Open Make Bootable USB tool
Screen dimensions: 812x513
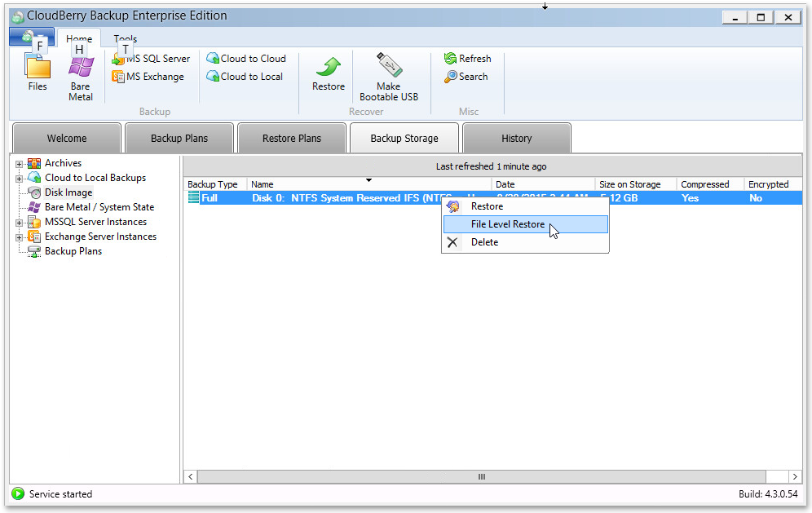tap(389, 77)
